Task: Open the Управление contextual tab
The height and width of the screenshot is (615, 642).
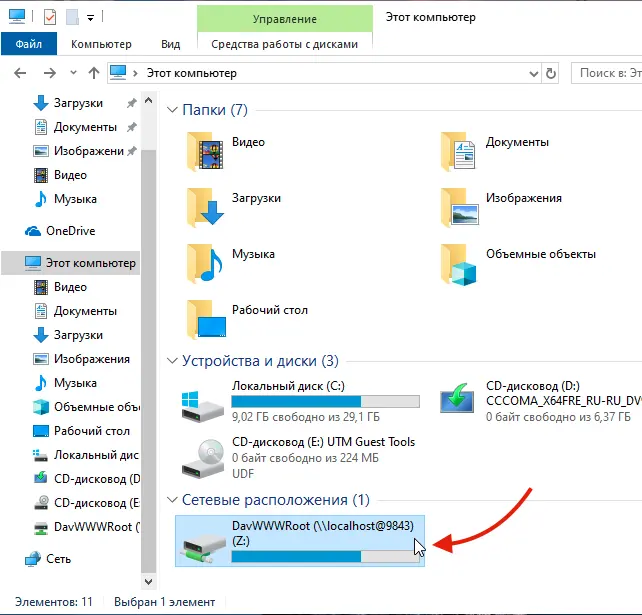Action: pos(285,19)
